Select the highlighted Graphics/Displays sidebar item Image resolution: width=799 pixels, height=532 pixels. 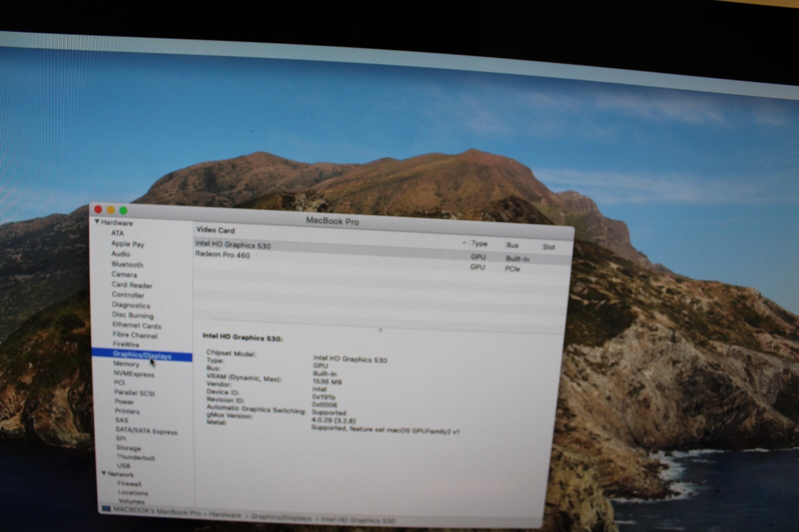142,355
